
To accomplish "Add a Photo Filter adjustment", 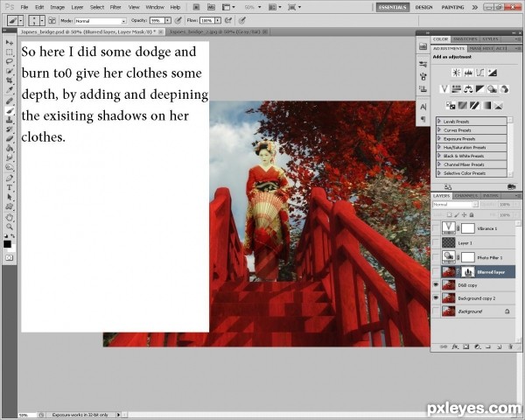I will pos(492,89).
